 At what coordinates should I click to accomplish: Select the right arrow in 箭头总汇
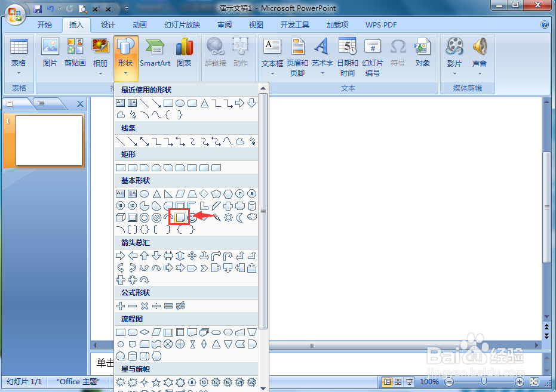121,255
